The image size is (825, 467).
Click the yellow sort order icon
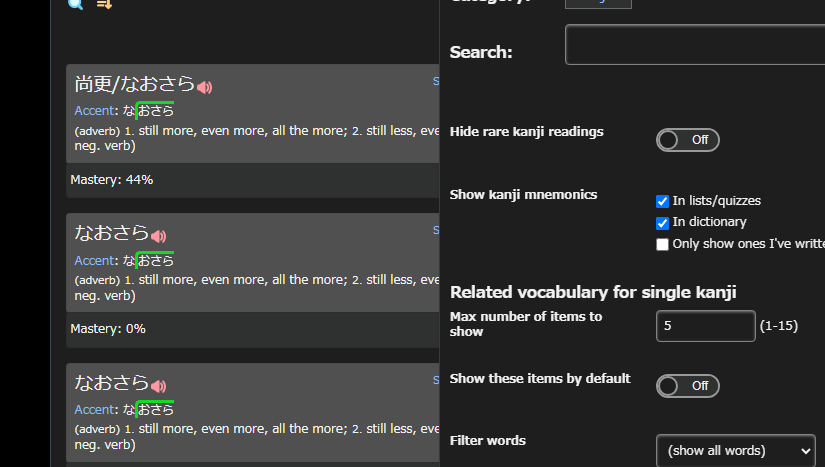click(x=104, y=3)
